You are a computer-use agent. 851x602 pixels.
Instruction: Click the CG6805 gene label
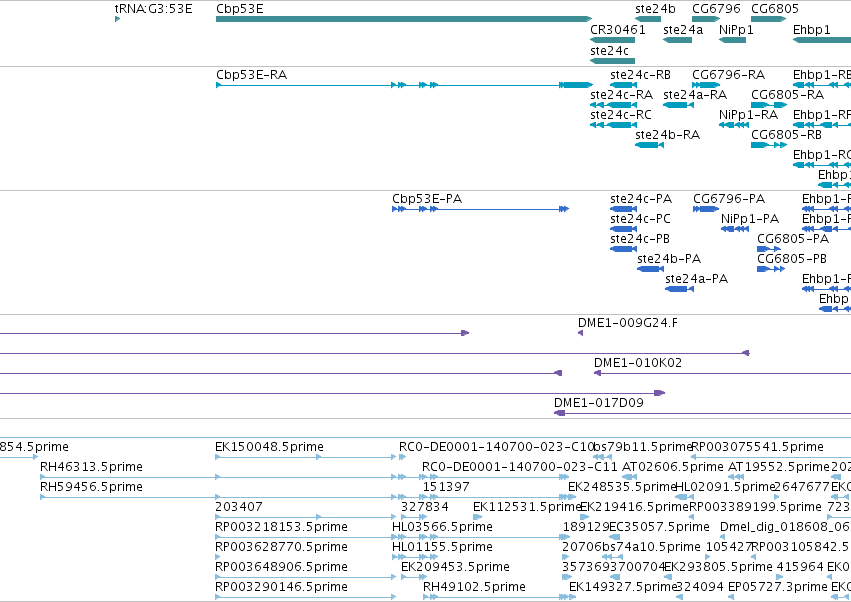774,9
